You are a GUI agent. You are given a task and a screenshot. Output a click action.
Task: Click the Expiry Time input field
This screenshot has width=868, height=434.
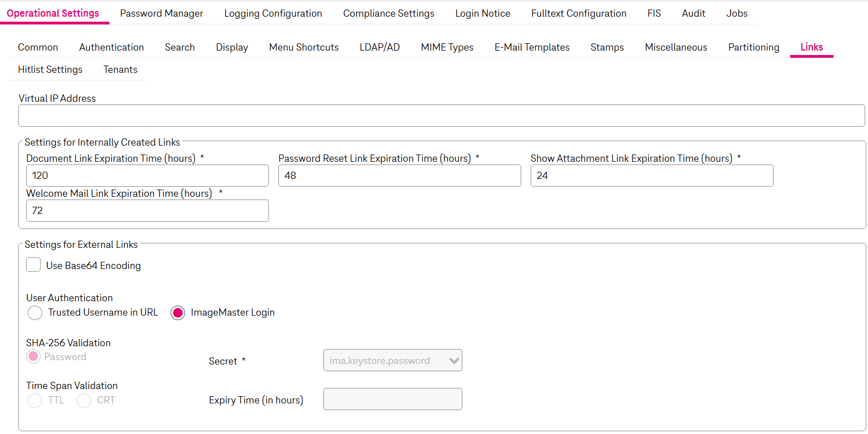tap(392, 399)
